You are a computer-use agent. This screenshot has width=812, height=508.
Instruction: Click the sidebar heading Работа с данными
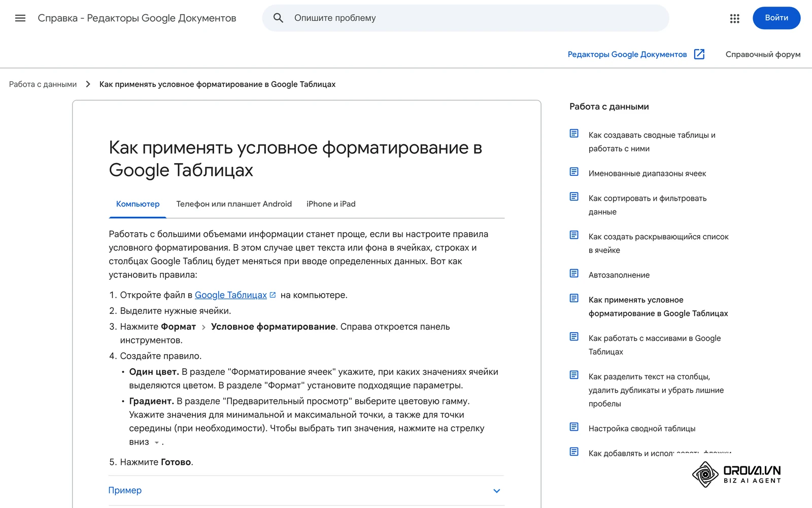point(609,107)
